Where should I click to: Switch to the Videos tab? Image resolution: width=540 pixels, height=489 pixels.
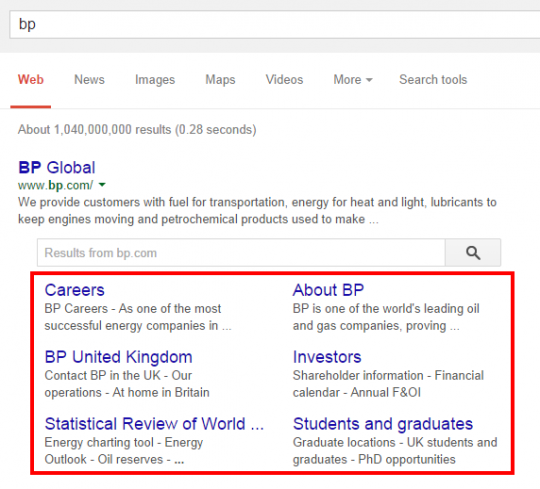coord(284,80)
